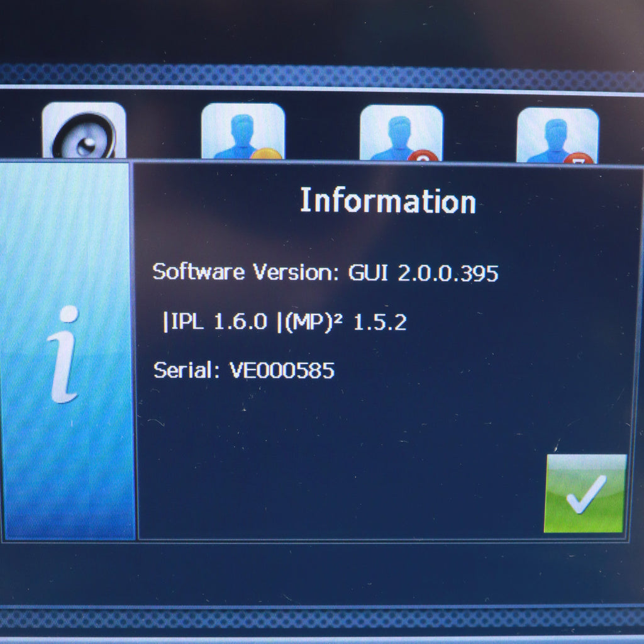This screenshot has width=644, height=644.
Task: Select 'Software Version: GUI 2.0.0.395' text
Action: point(325,272)
